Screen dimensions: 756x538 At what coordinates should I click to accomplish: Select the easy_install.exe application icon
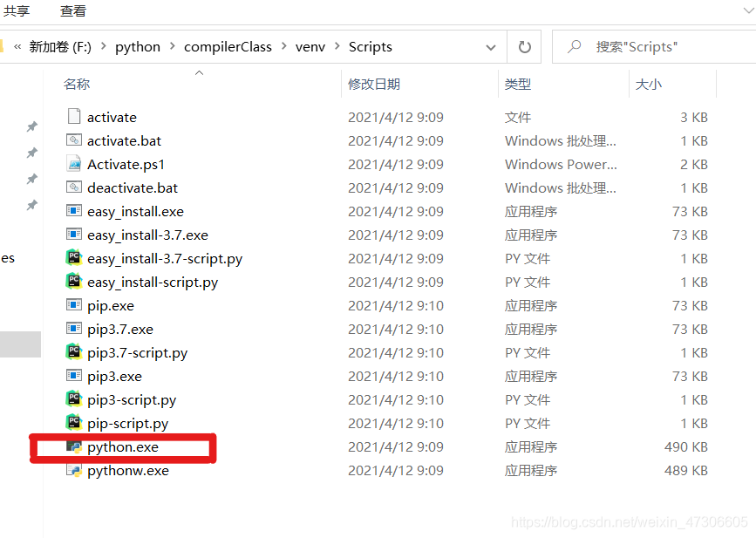tap(73, 211)
